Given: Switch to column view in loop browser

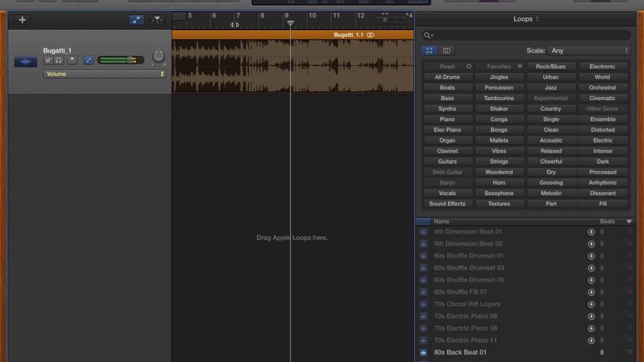Looking at the screenshot, I should pos(446,51).
